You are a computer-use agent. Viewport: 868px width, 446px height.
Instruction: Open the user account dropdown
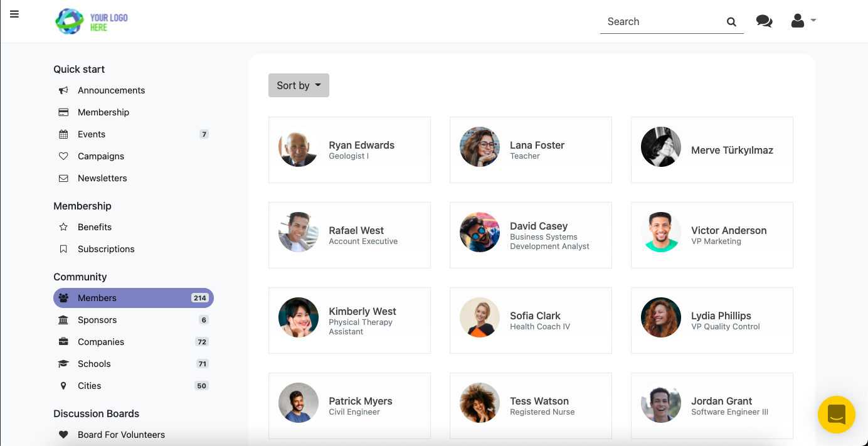(x=803, y=21)
